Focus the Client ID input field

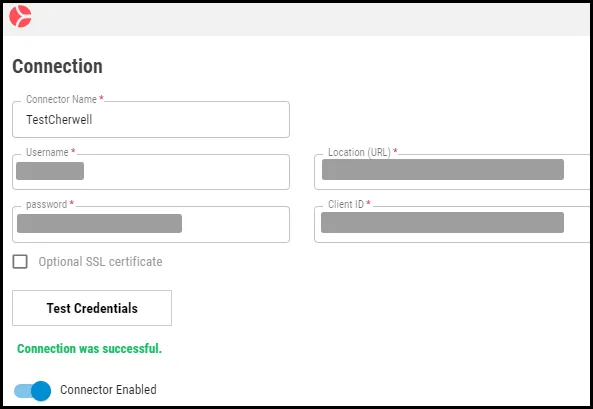point(452,224)
